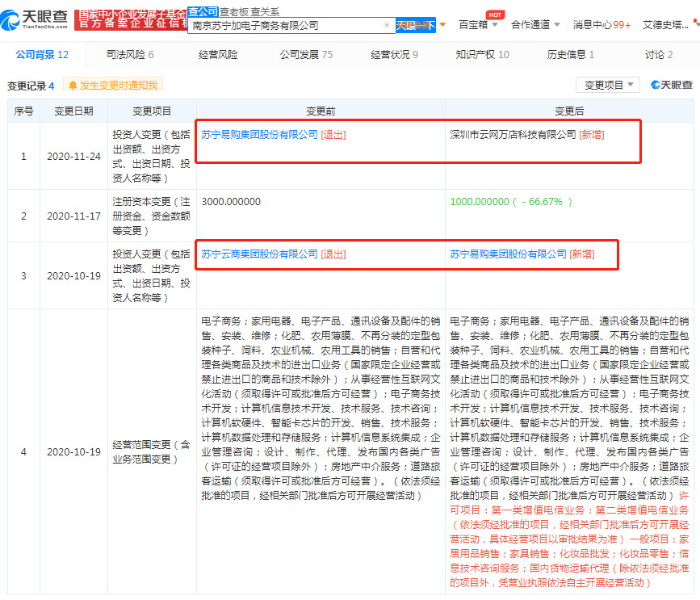Click the 变更记录 4 heading
Screen dimensions: 700x600
point(31,86)
